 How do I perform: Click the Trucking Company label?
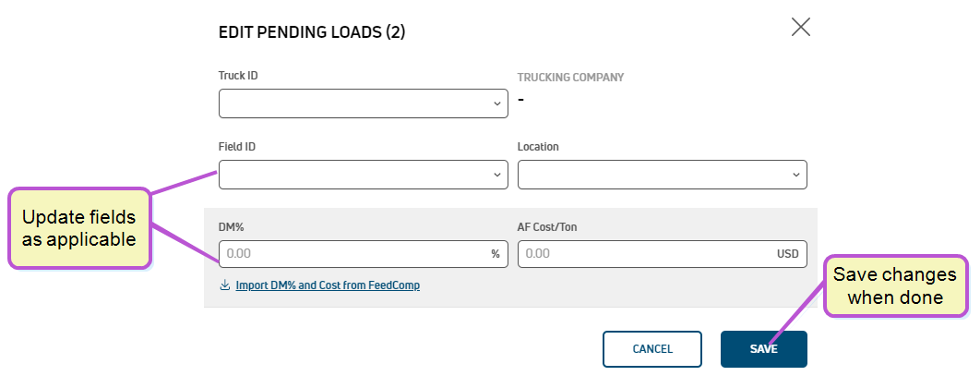(570, 78)
